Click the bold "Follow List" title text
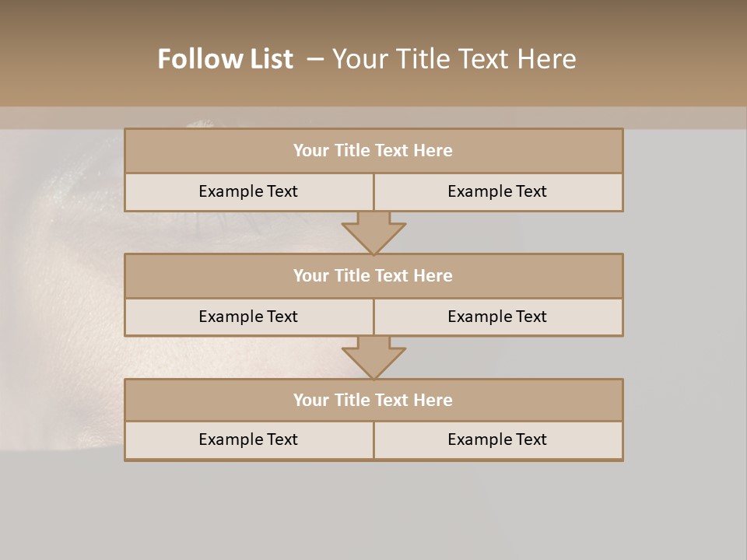Screen dimensions: 747x560 pyautogui.click(x=225, y=59)
